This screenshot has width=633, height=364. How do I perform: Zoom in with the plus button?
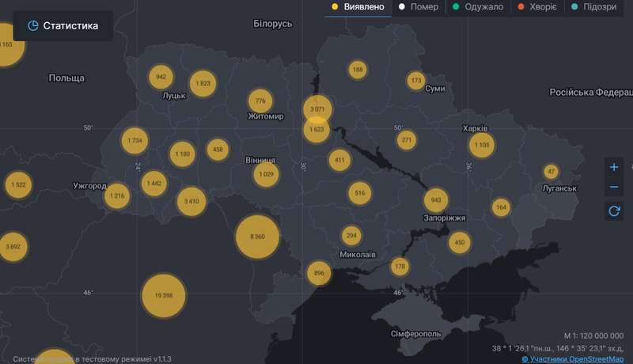pyautogui.click(x=615, y=167)
